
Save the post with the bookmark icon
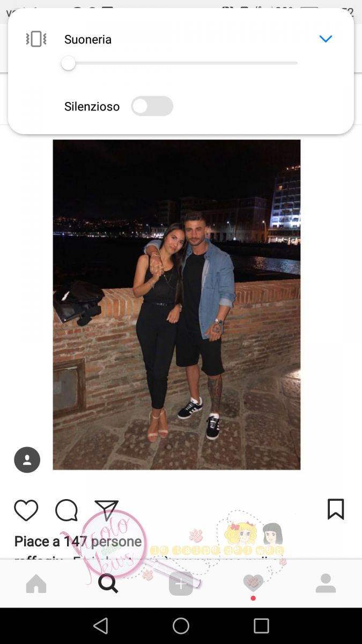336,509
